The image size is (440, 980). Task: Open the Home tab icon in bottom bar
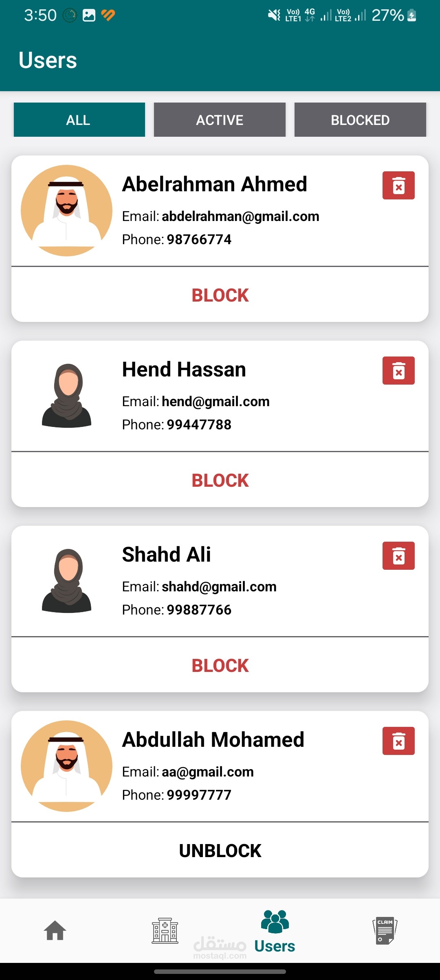[55, 930]
